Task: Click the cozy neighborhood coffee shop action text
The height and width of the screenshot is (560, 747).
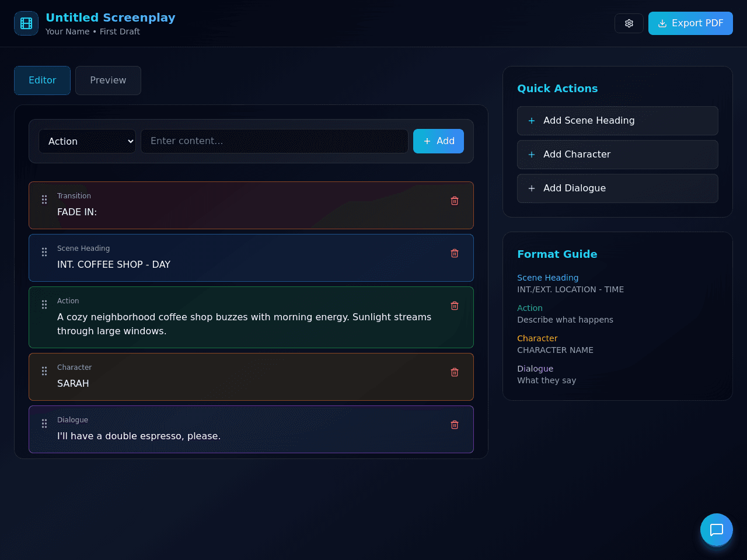Action: (x=244, y=324)
